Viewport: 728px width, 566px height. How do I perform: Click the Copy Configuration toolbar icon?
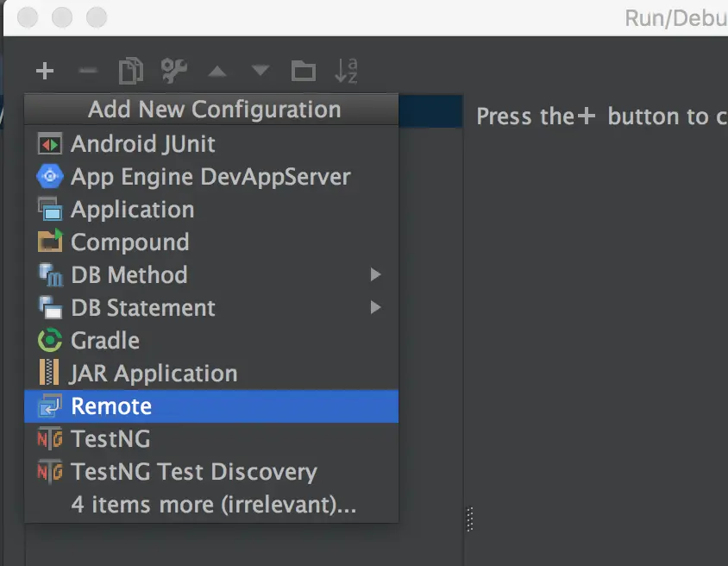tap(131, 71)
